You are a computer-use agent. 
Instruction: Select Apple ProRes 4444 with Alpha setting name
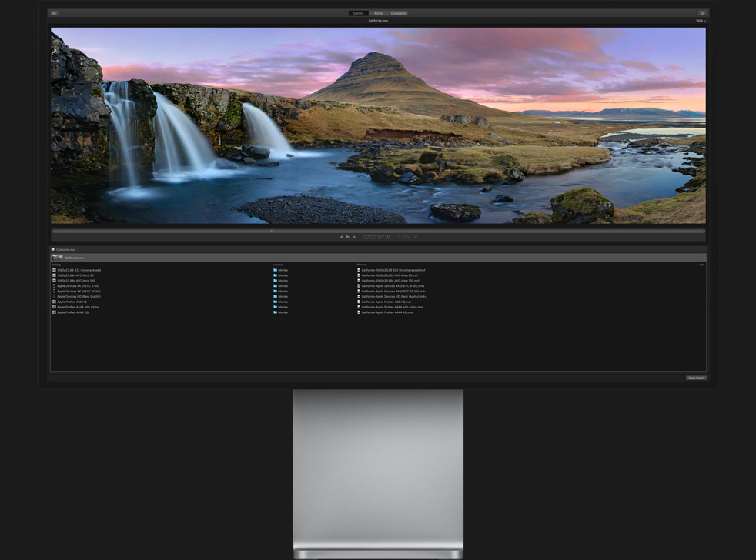coord(78,307)
